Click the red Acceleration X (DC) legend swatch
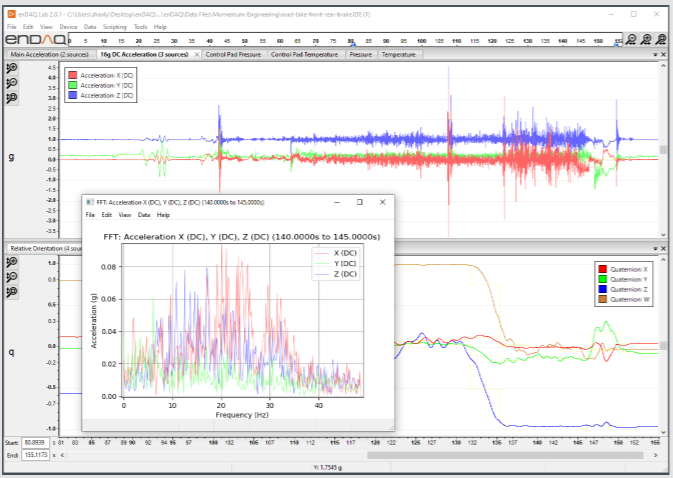 click(x=73, y=75)
